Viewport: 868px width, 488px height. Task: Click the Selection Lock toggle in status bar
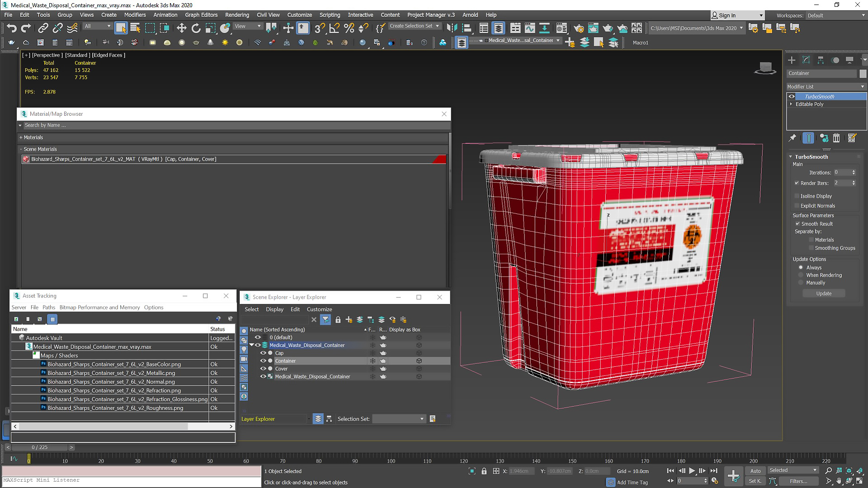(484, 471)
